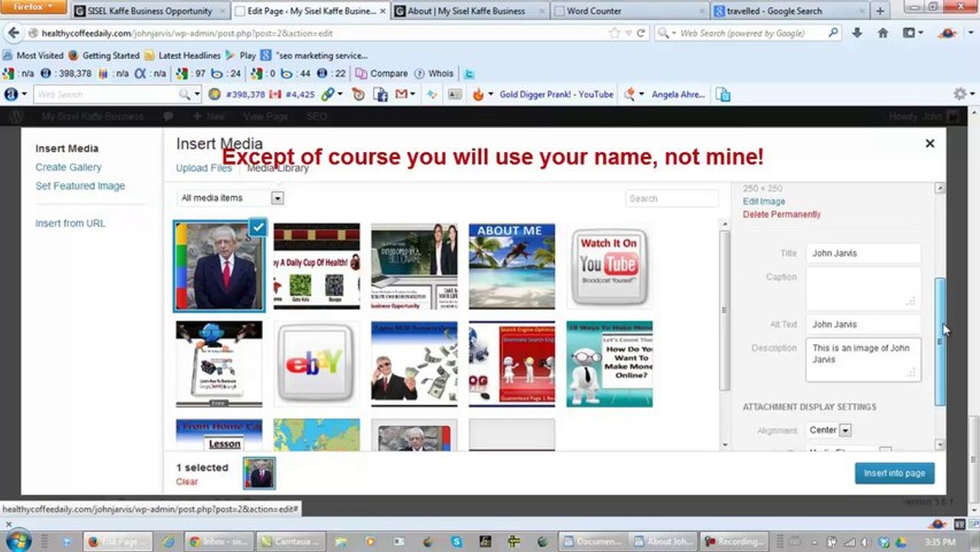
Task: Open the Gold Digger Prank! - YouTube bookmark
Action: coord(556,94)
